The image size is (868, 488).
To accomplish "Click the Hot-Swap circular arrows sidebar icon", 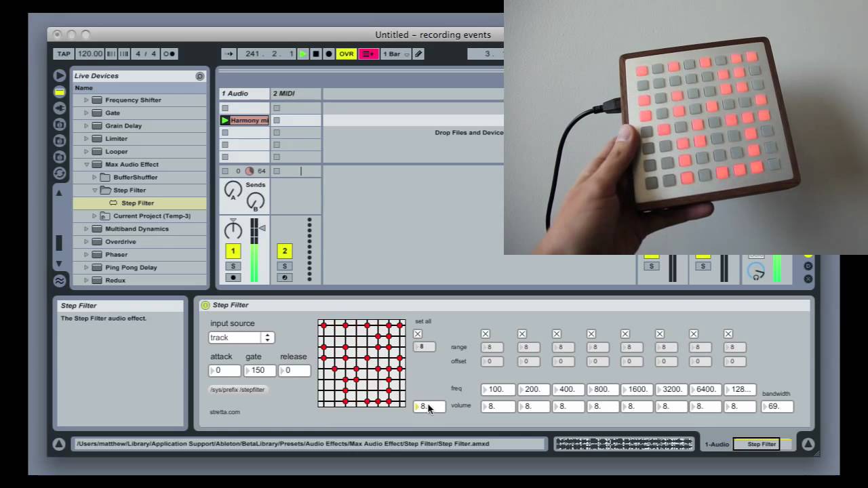I will point(60,173).
